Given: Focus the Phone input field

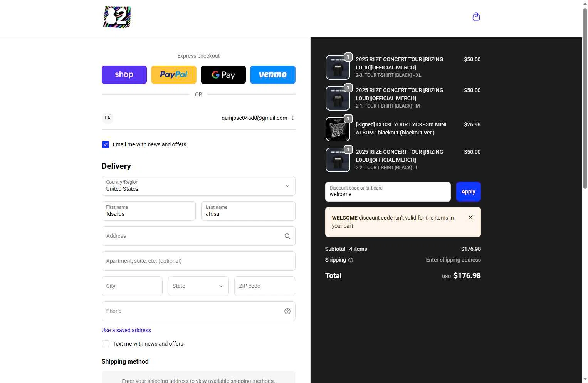Looking at the screenshot, I should pyautogui.click(x=198, y=311).
